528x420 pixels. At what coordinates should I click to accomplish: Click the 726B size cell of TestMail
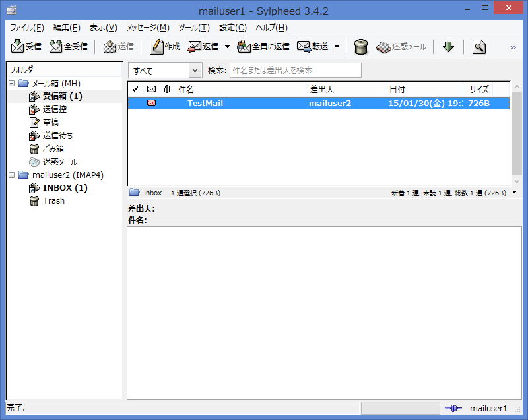(x=479, y=104)
